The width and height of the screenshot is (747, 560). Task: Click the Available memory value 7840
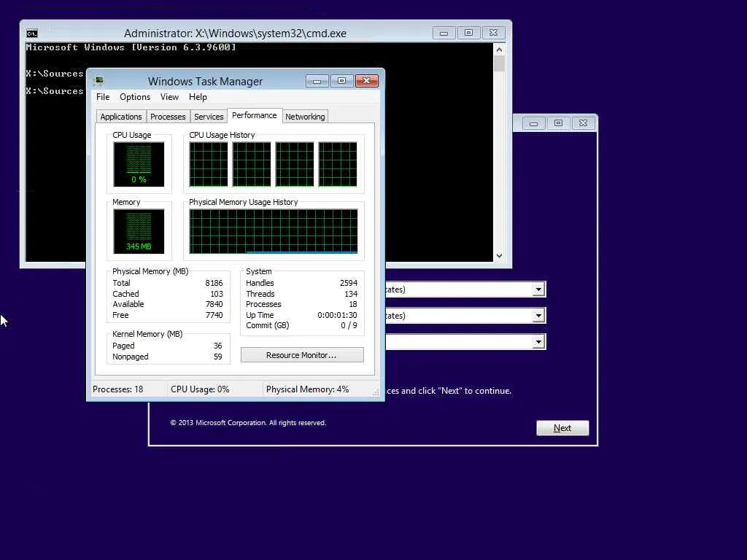[214, 304]
